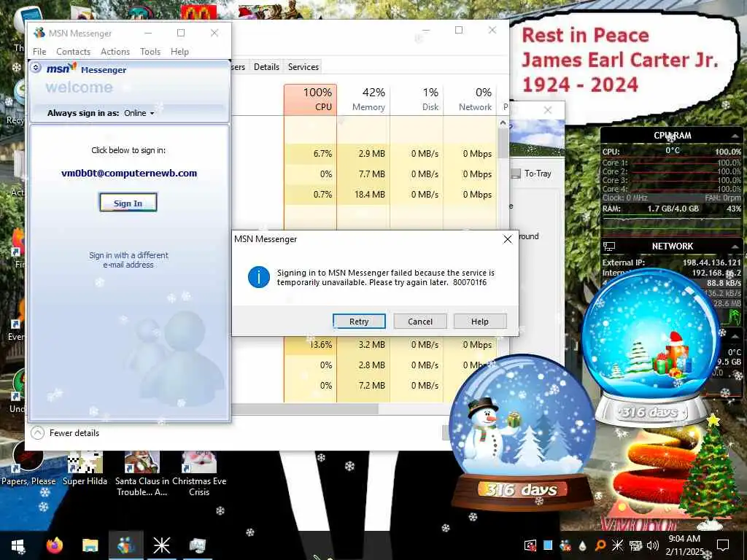Click the External IP value 198.44.136.121
Screen dimensions: 747x560
pos(712,262)
